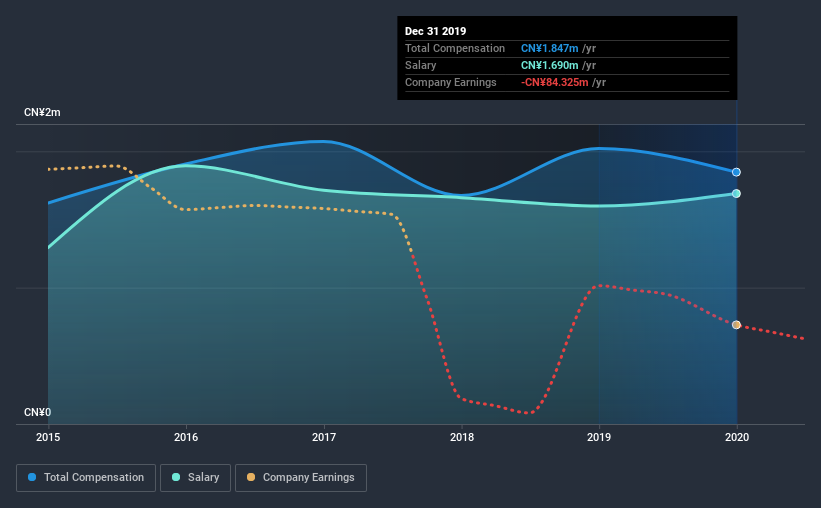Click the orange Company Earnings data point at 2020
This screenshot has height=508, width=821.
(736, 325)
